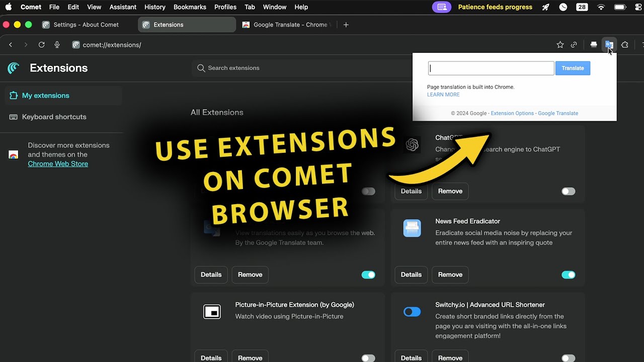Image resolution: width=644 pixels, height=362 pixels.
Task: Click the Comet logo beside Extensions heading
Action: click(14, 68)
